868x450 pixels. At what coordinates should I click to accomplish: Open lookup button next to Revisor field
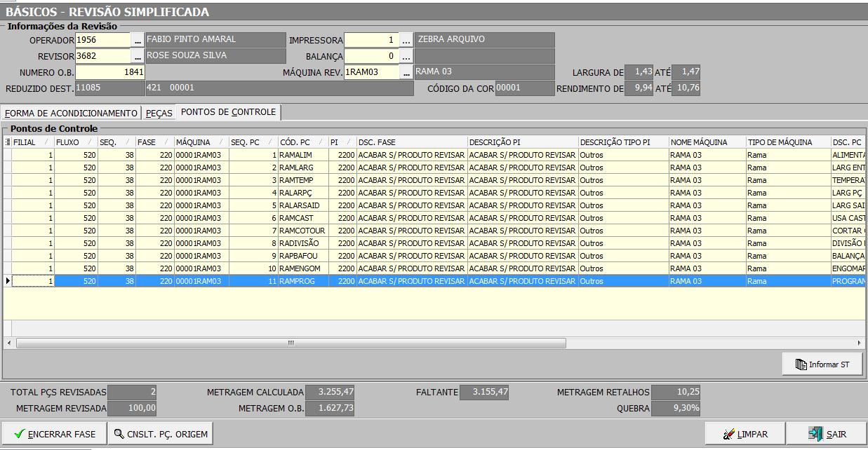(138, 57)
